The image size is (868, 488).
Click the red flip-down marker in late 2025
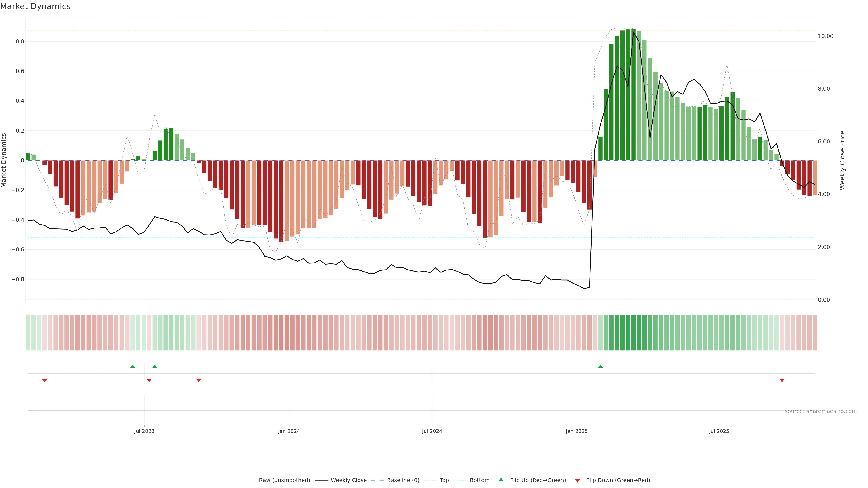coord(782,380)
